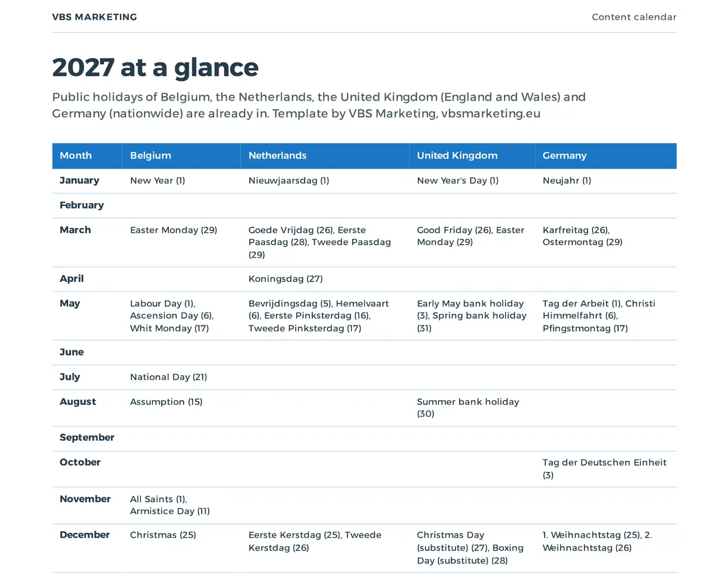Select the February row label
The height and width of the screenshot is (587, 728).
[82, 205]
